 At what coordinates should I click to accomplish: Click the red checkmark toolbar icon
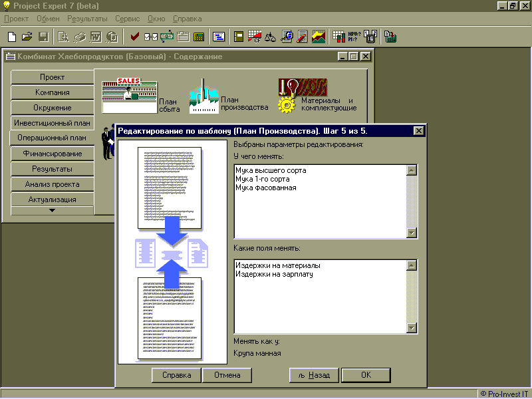(x=135, y=37)
